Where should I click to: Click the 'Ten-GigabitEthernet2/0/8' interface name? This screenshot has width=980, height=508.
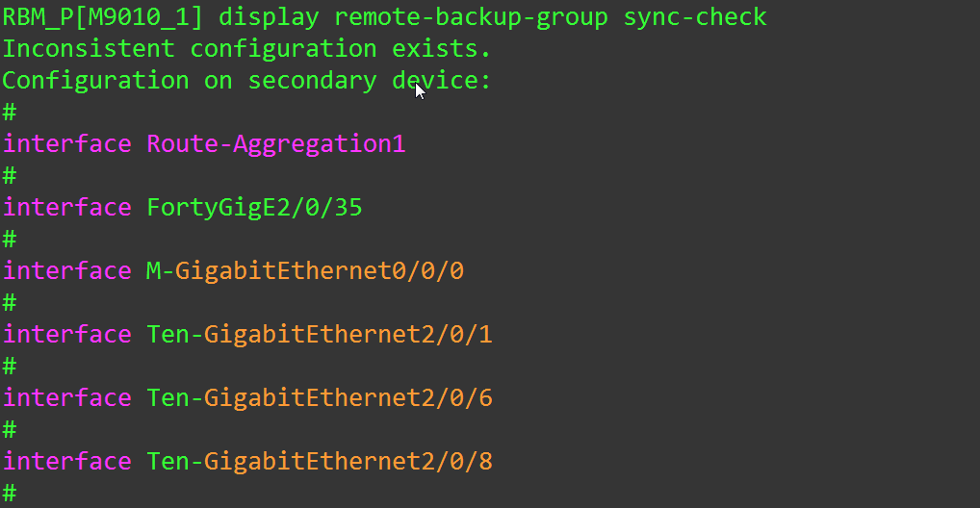coord(320,461)
